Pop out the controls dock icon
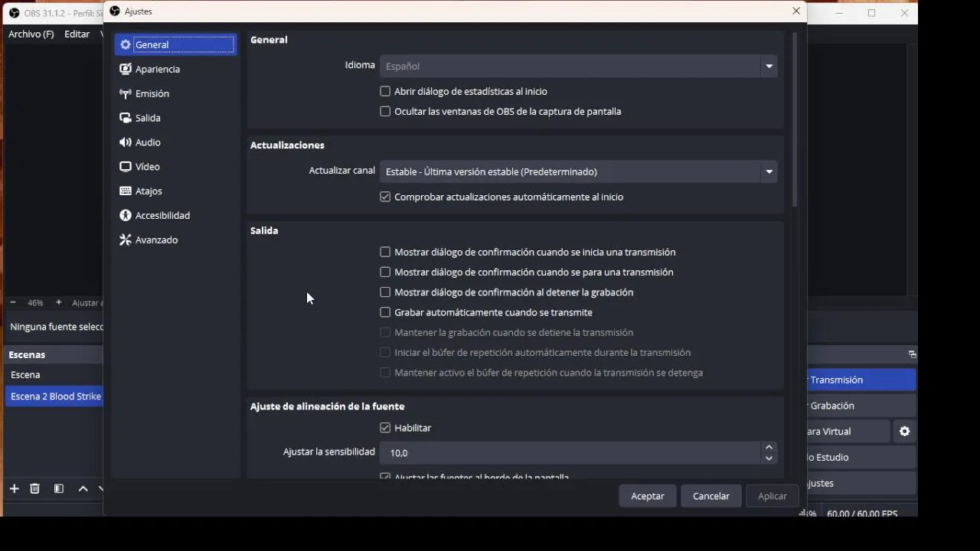 point(911,354)
